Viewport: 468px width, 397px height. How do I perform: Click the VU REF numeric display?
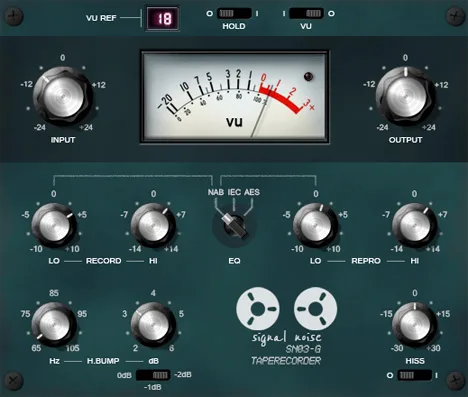click(162, 19)
